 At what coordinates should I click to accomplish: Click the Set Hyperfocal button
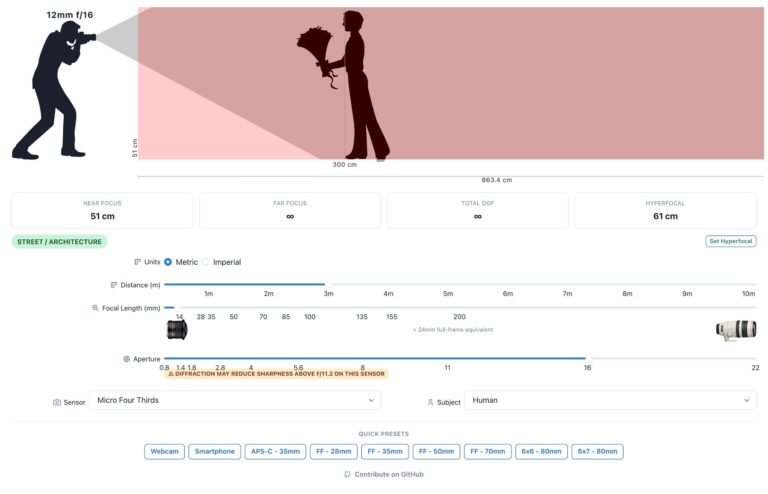coord(730,241)
